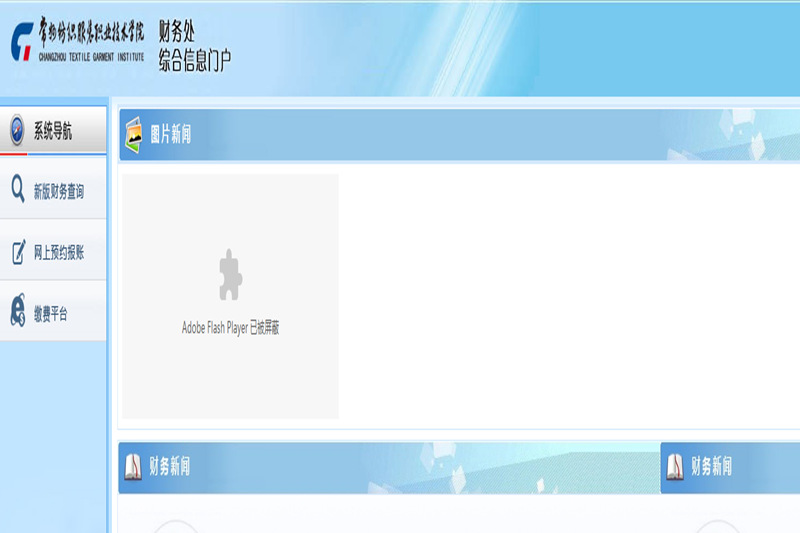
Task: Click the magnifier icon for 新版财务查询
Action: tap(18, 189)
